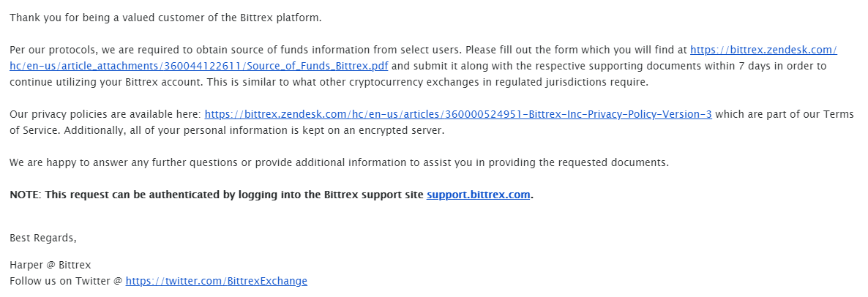The image size is (868, 297).
Task: Click the 'Thank you for being a valued customer' line
Action: [x=165, y=18]
